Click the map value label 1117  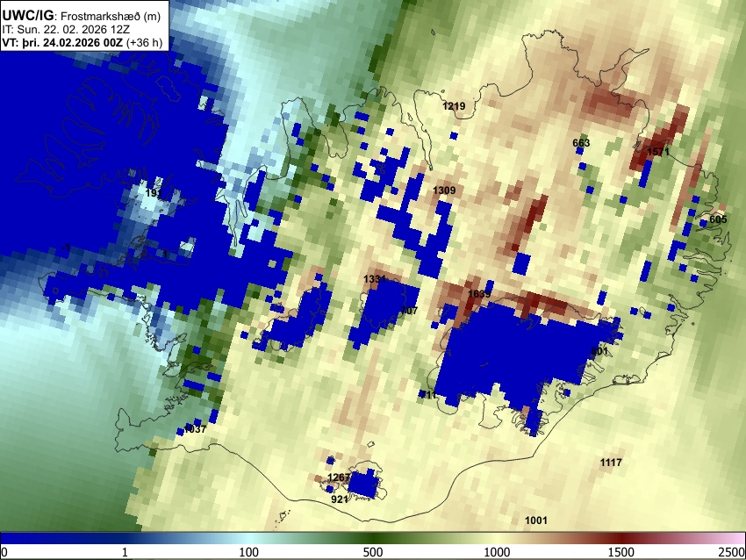click(611, 463)
